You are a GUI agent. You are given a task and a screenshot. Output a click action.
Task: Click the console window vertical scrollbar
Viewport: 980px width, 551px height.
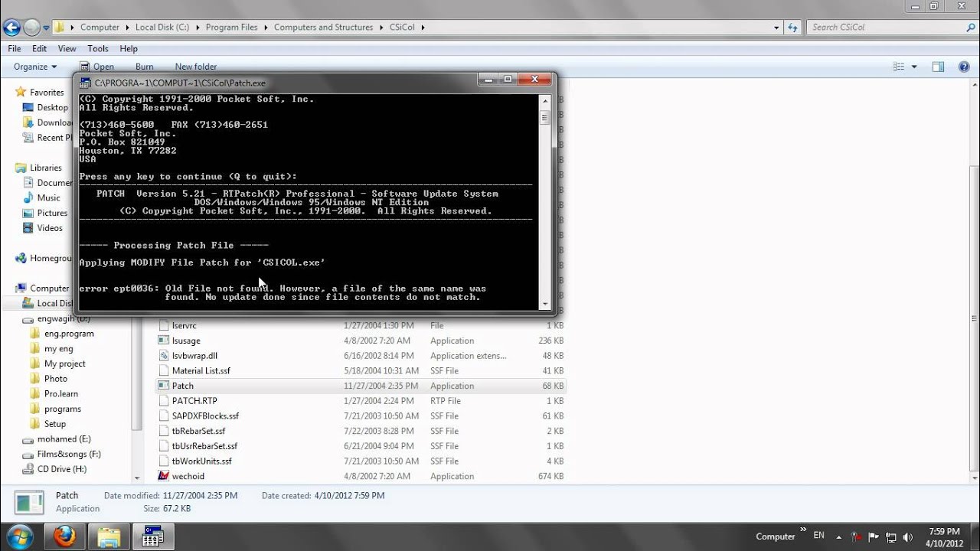pos(545,201)
